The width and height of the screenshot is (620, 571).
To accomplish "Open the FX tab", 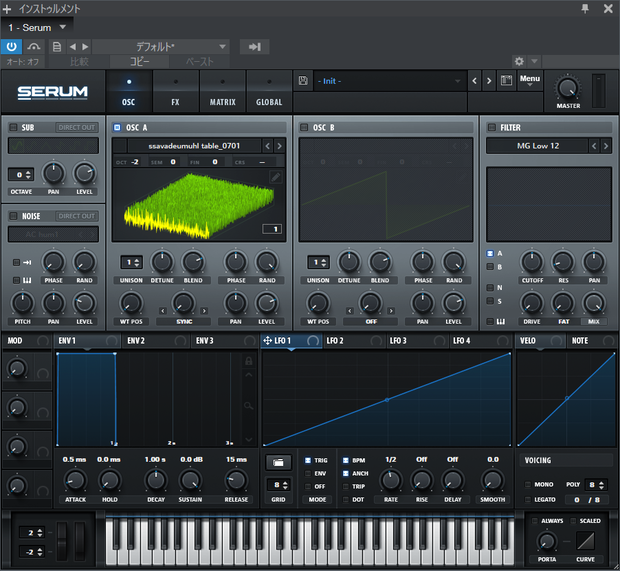I will point(176,92).
